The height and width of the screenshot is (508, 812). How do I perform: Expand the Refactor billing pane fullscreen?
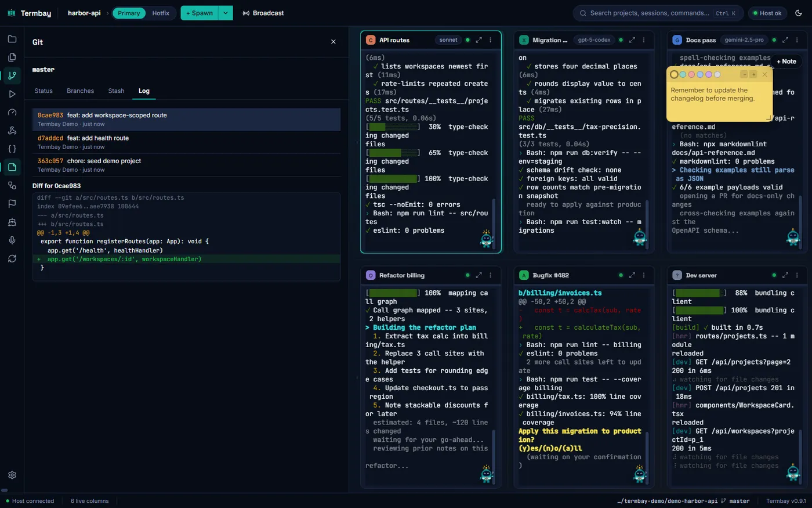[x=478, y=275]
